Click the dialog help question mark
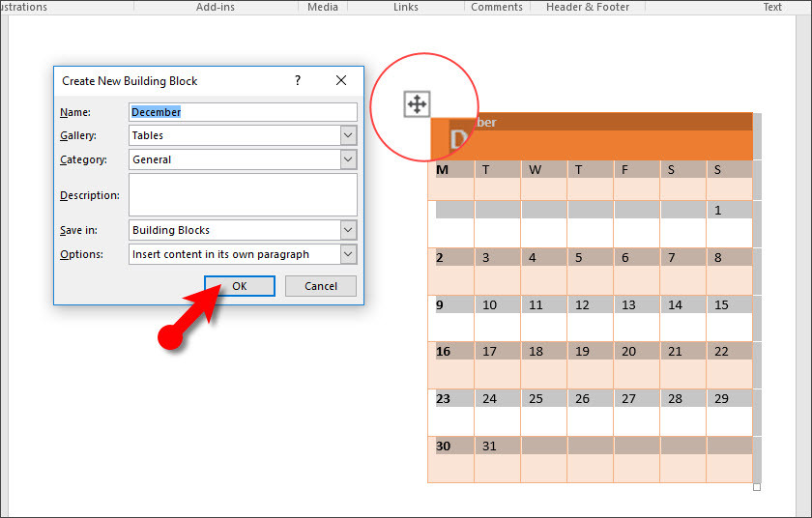Screen dimensions: 812x518 tap(298, 81)
